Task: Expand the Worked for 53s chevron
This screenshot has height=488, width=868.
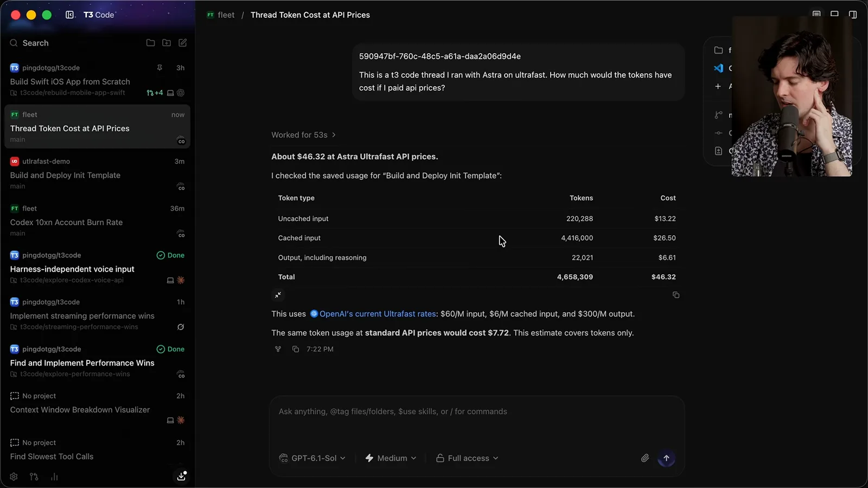Action: click(334, 135)
